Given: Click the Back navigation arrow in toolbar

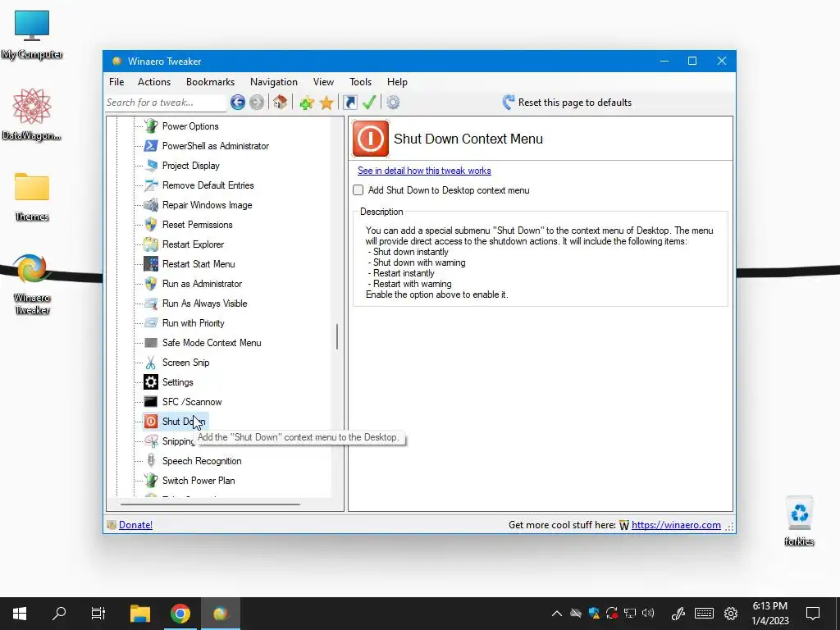Looking at the screenshot, I should (238, 103).
